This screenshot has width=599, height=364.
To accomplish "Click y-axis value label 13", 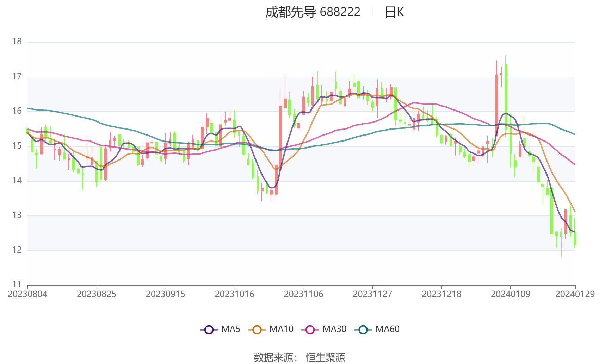I will tap(17, 215).
